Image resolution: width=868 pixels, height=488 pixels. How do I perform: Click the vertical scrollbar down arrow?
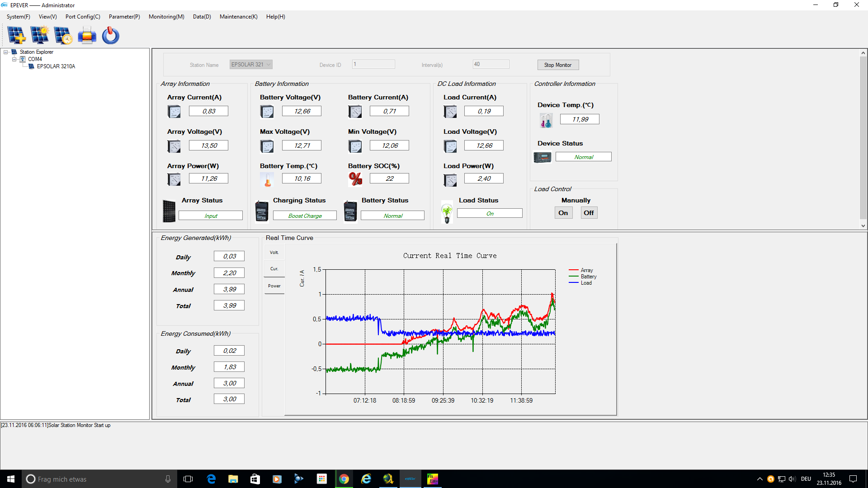tap(863, 226)
